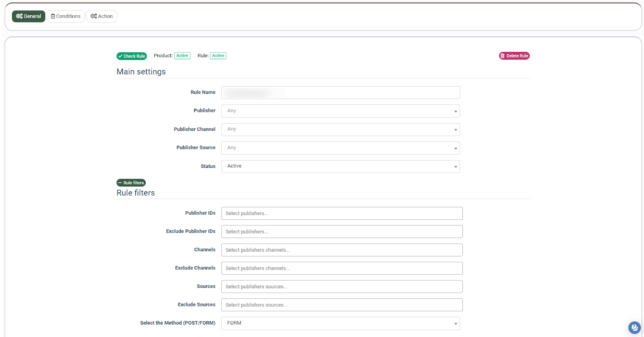The width and height of the screenshot is (644, 337).
Task: Focus the Exclude Sources field
Action: tap(342, 305)
